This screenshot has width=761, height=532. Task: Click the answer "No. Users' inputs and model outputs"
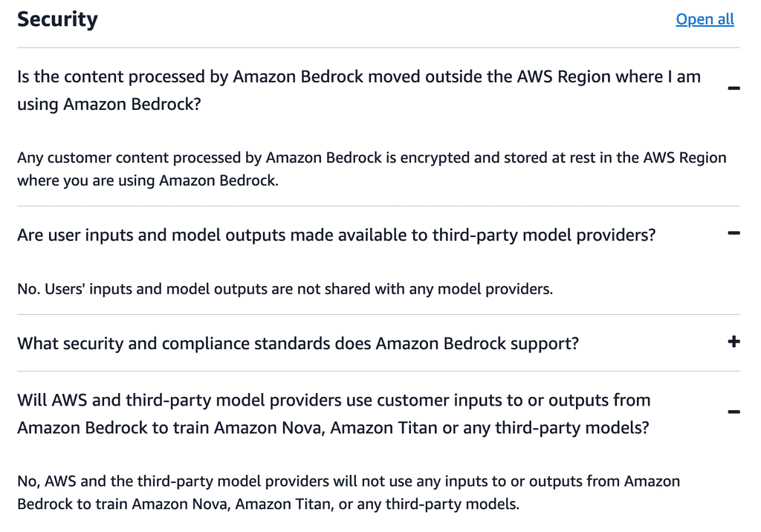click(285, 289)
